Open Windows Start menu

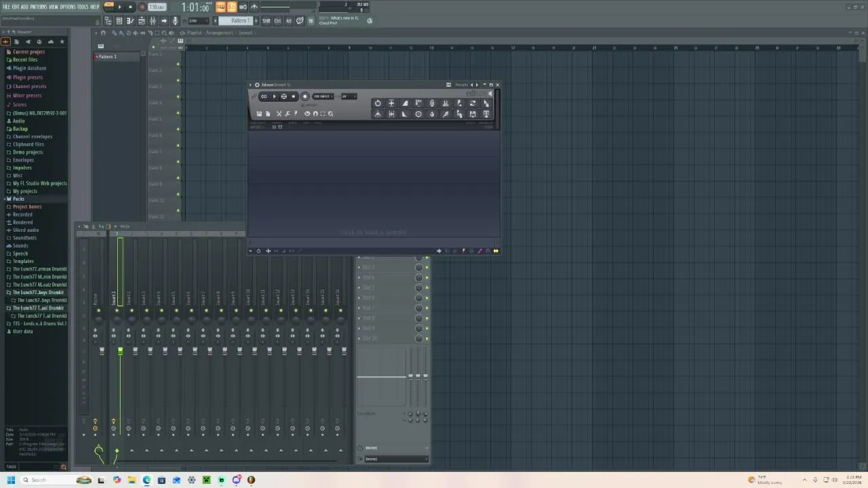pos(11,480)
